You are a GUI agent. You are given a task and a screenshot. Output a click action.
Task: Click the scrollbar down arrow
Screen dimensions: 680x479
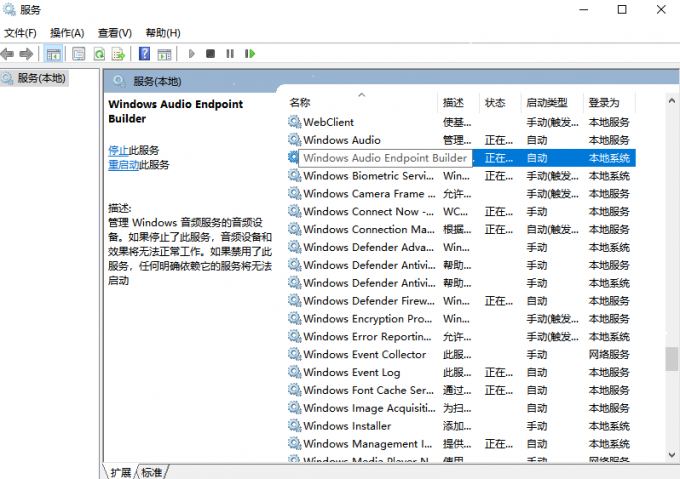pos(672,455)
